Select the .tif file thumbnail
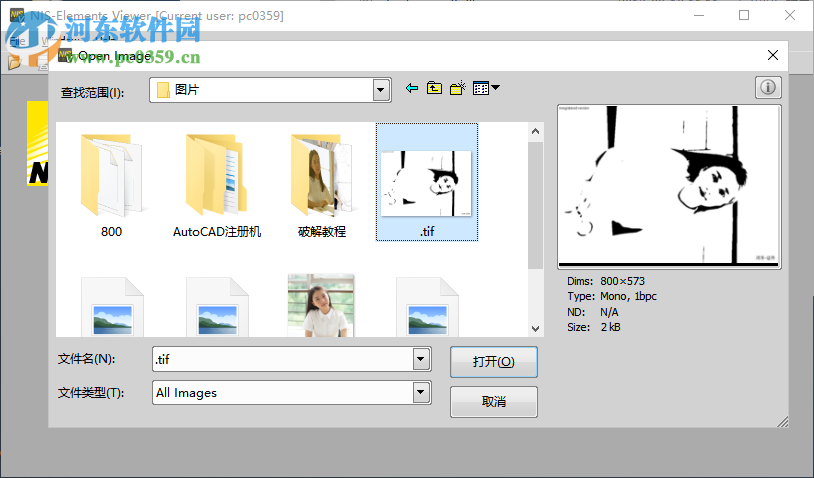This screenshot has height=478, width=814. (x=426, y=183)
